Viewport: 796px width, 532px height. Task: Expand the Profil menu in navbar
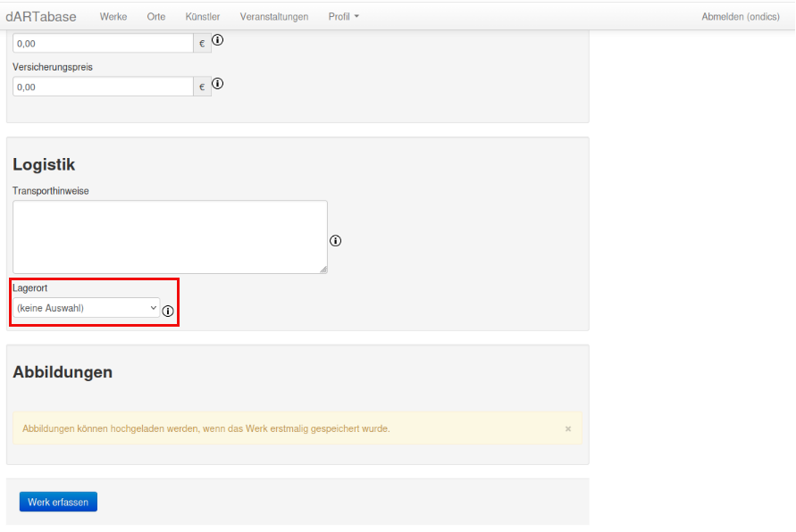[343, 17]
